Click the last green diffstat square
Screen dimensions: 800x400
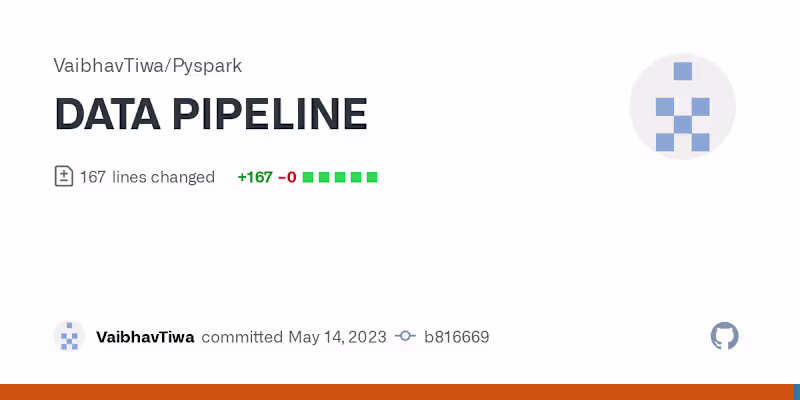372,177
